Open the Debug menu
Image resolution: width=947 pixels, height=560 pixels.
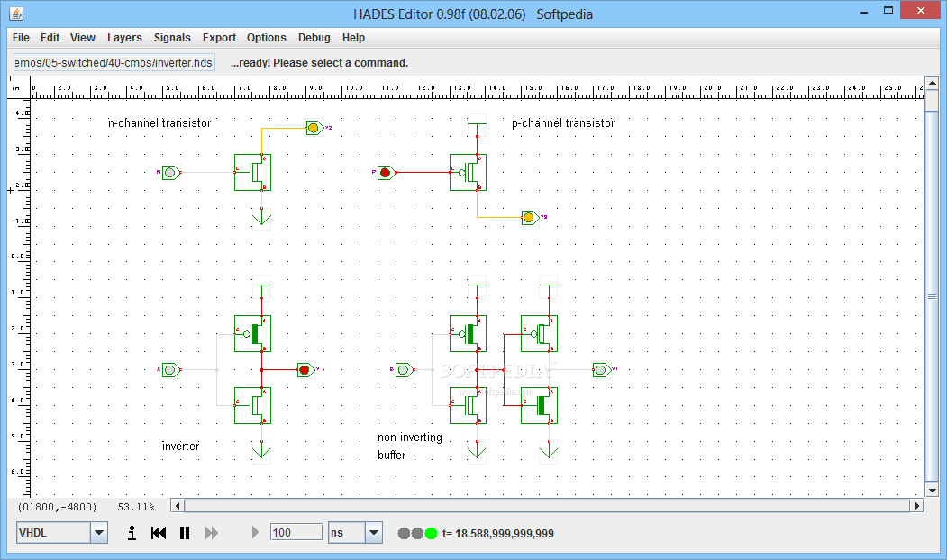[314, 38]
